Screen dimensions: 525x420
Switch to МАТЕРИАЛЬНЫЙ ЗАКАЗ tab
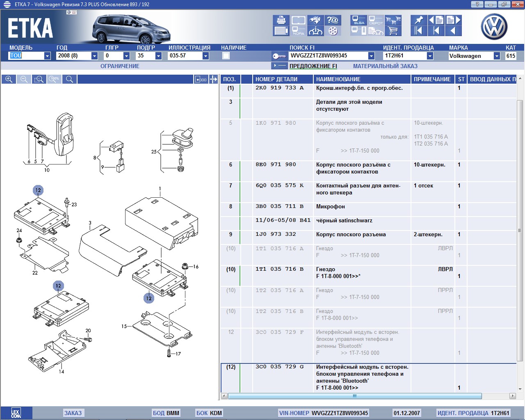385,66
